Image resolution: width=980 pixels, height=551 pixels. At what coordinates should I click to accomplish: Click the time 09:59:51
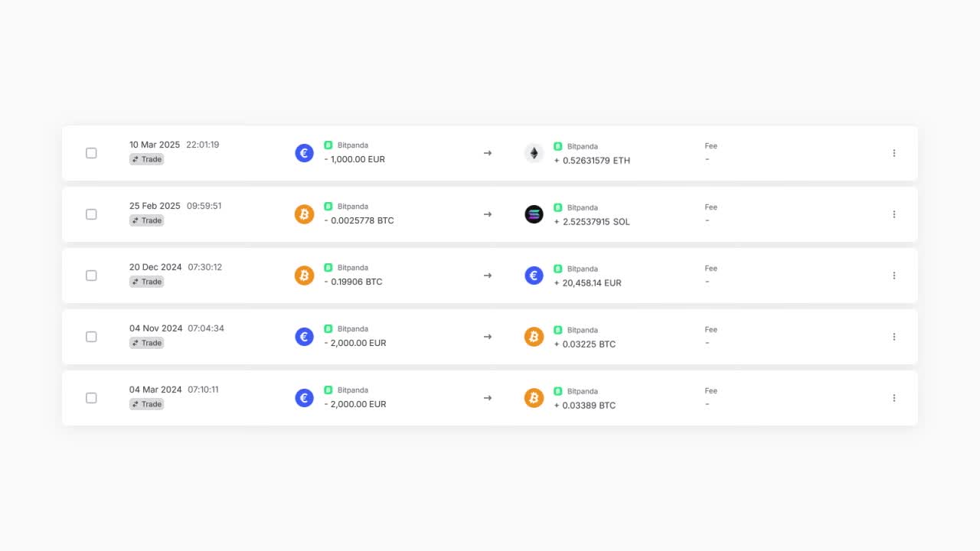pyautogui.click(x=204, y=206)
